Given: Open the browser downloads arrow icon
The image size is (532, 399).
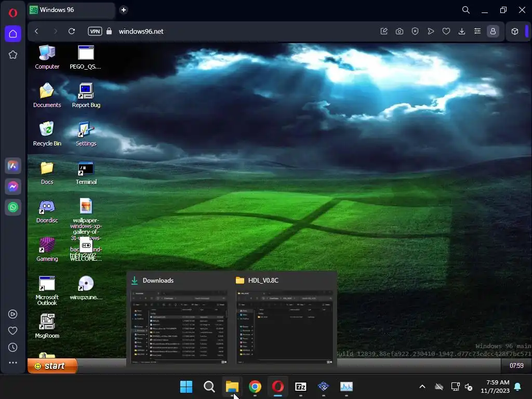Looking at the screenshot, I should [462, 31].
